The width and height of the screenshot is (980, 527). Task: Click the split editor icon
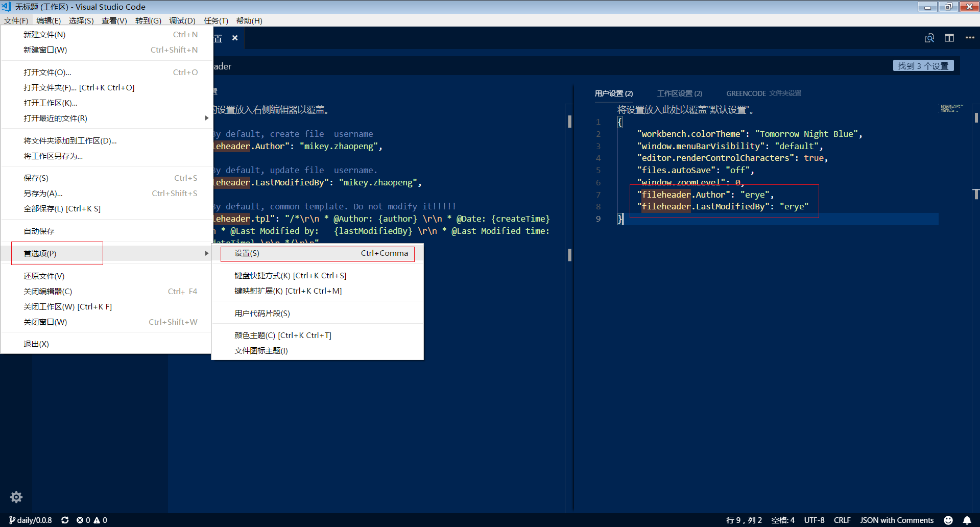pyautogui.click(x=949, y=38)
